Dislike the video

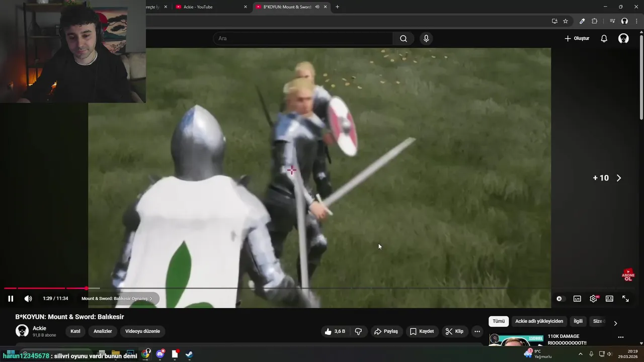359,331
